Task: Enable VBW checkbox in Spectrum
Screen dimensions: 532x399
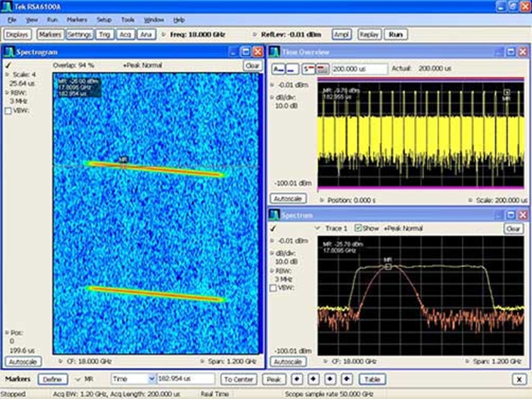Action: [273, 288]
